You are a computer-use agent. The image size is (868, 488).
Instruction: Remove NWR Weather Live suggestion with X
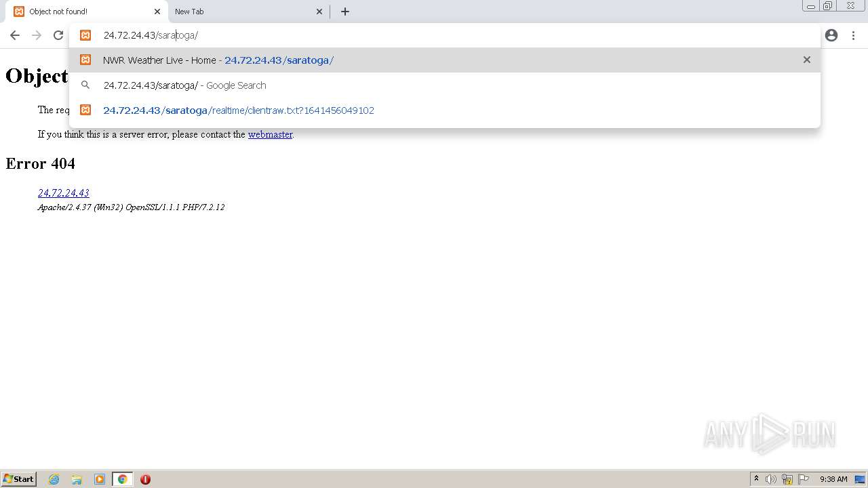tap(807, 60)
